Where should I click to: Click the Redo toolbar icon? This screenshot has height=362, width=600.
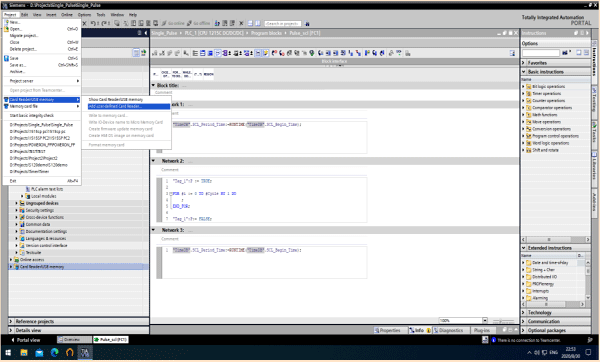pos(104,23)
